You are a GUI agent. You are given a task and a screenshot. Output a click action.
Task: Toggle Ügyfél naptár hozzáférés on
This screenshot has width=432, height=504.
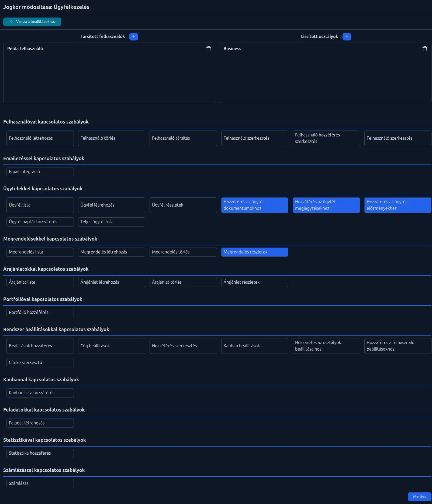pos(40,222)
